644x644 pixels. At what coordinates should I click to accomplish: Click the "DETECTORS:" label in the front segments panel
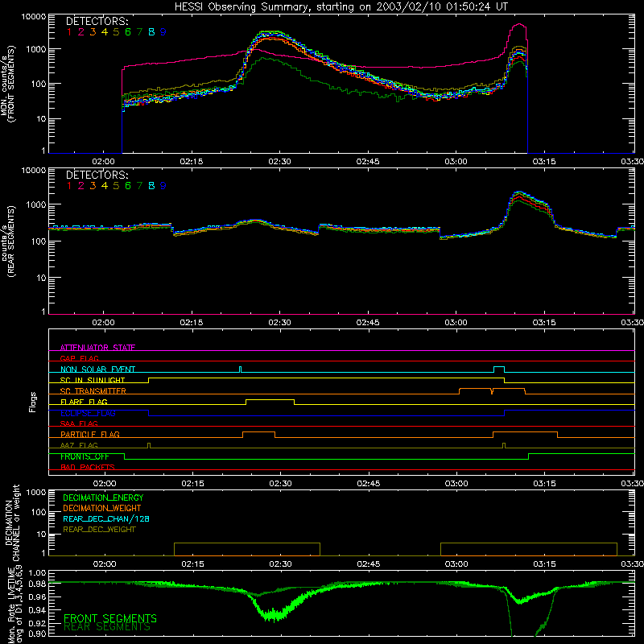pyautogui.click(x=97, y=21)
